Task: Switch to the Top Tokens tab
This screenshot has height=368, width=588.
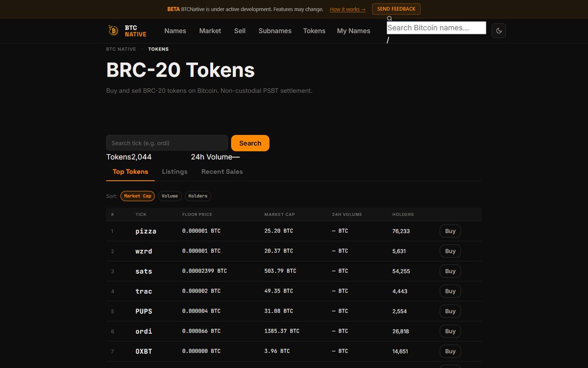Action: [130, 172]
